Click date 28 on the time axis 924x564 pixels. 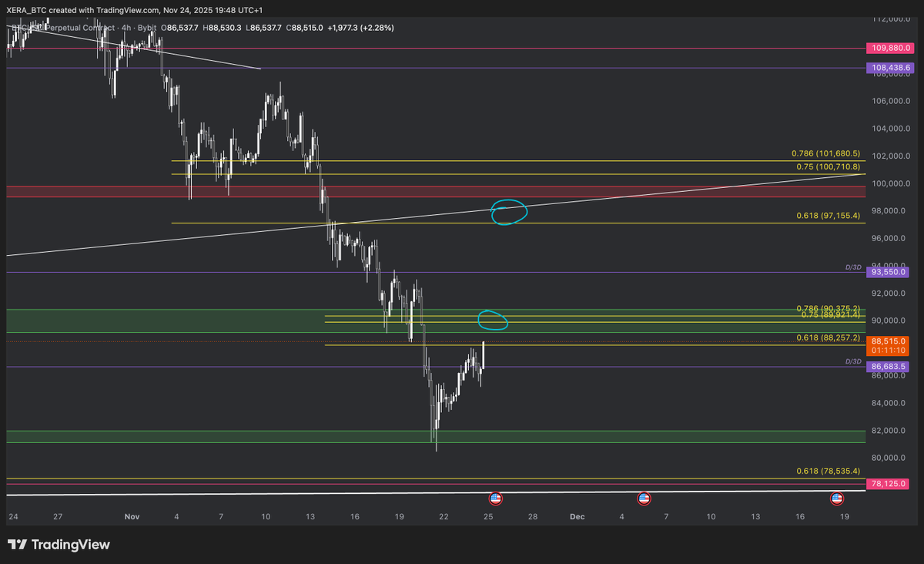pos(533,516)
